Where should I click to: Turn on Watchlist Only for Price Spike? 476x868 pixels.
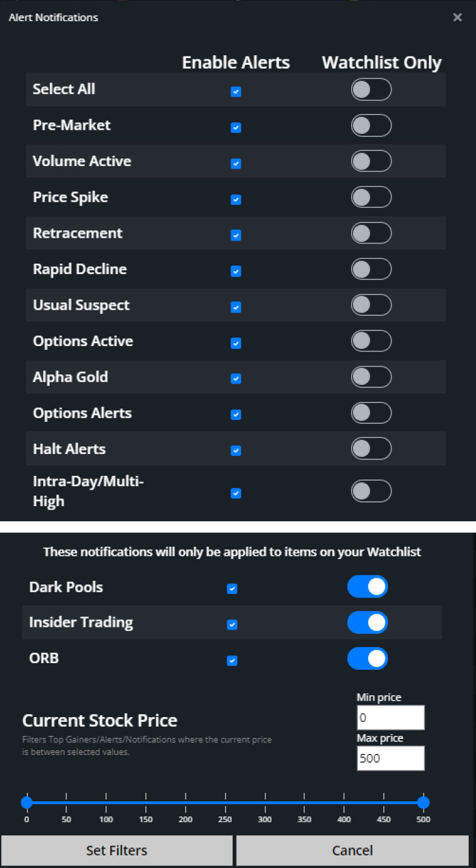pos(371,196)
